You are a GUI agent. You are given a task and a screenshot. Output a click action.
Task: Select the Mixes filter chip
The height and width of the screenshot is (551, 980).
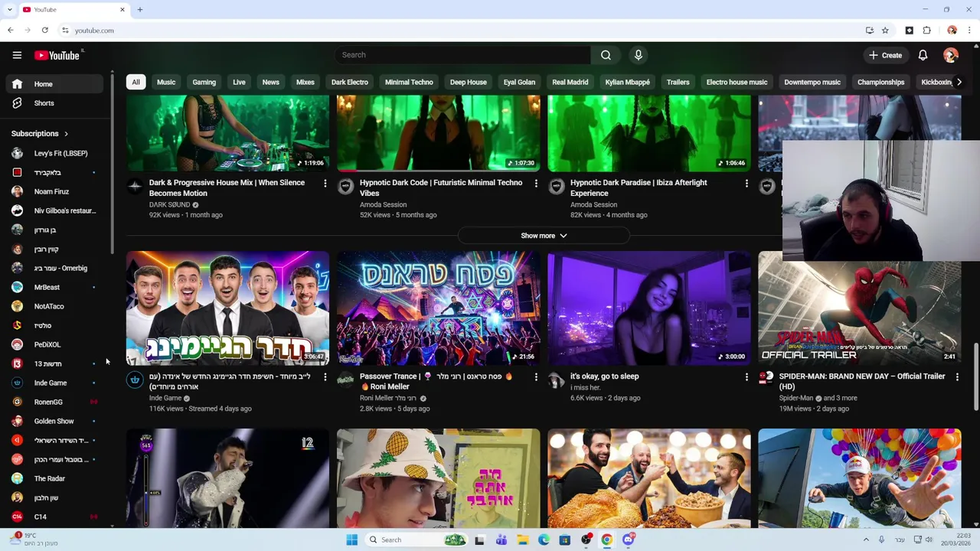(305, 82)
